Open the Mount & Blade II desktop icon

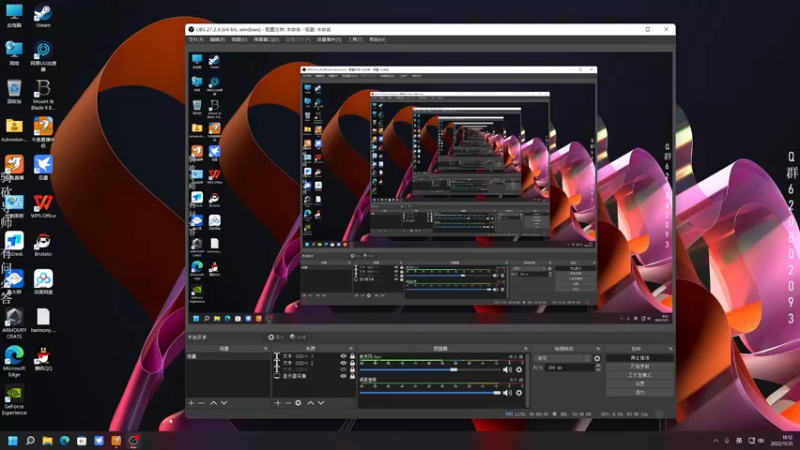coord(43,94)
